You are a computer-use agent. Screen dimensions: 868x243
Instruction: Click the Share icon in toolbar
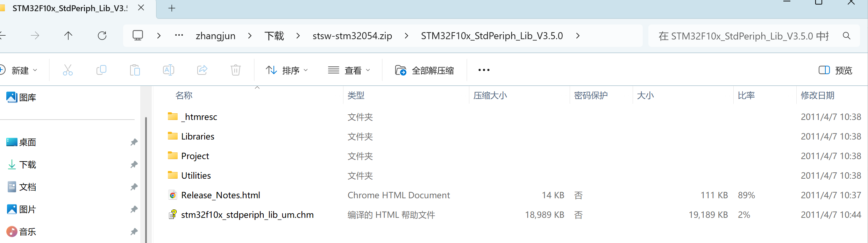click(x=202, y=70)
